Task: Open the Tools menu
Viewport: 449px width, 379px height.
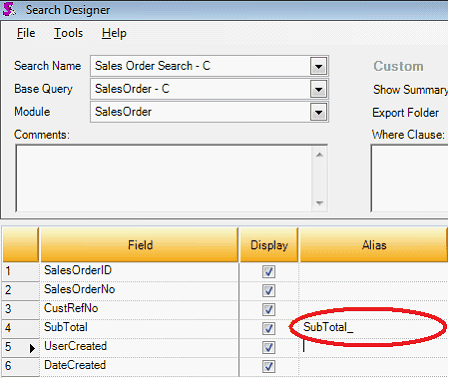Action: coord(68,33)
